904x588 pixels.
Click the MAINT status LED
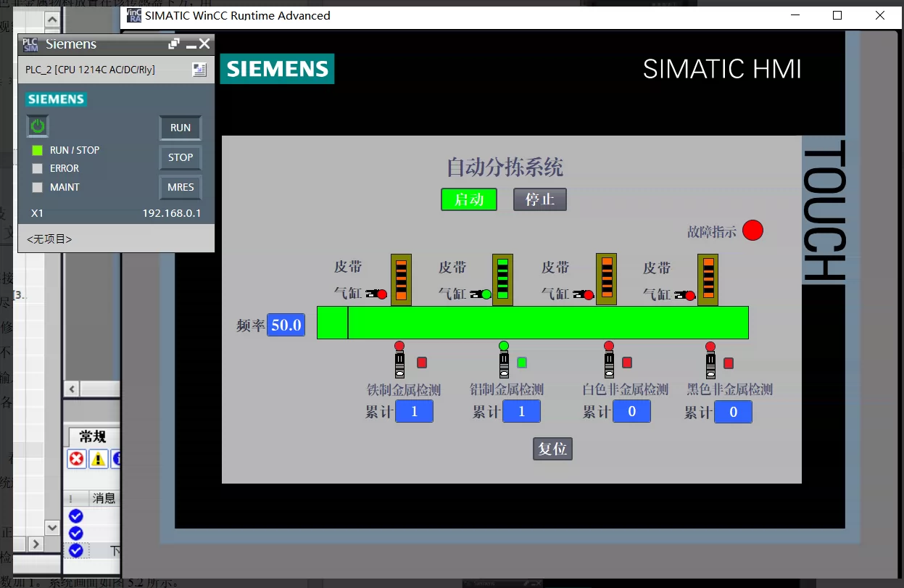pos(38,187)
